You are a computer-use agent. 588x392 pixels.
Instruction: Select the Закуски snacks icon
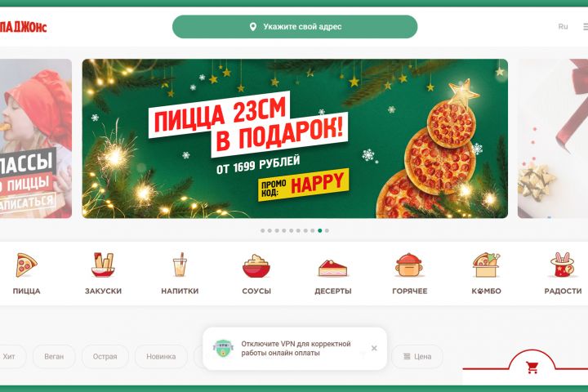(103, 265)
